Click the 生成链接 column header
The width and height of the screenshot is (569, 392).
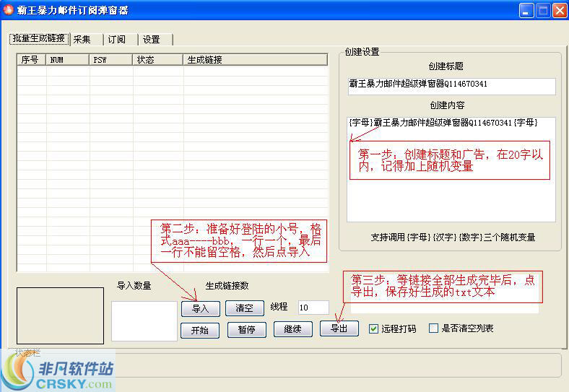(x=255, y=59)
